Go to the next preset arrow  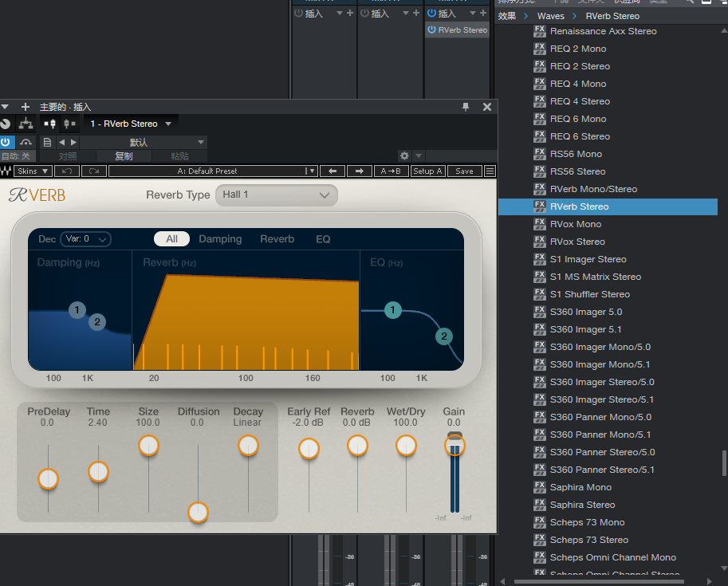(x=73, y=142)
